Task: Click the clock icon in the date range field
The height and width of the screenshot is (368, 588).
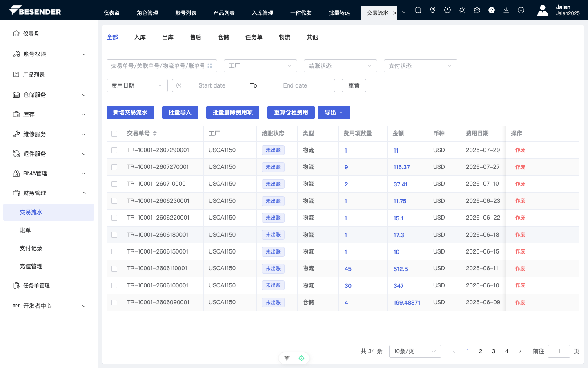Action: [x=179, y=85]
